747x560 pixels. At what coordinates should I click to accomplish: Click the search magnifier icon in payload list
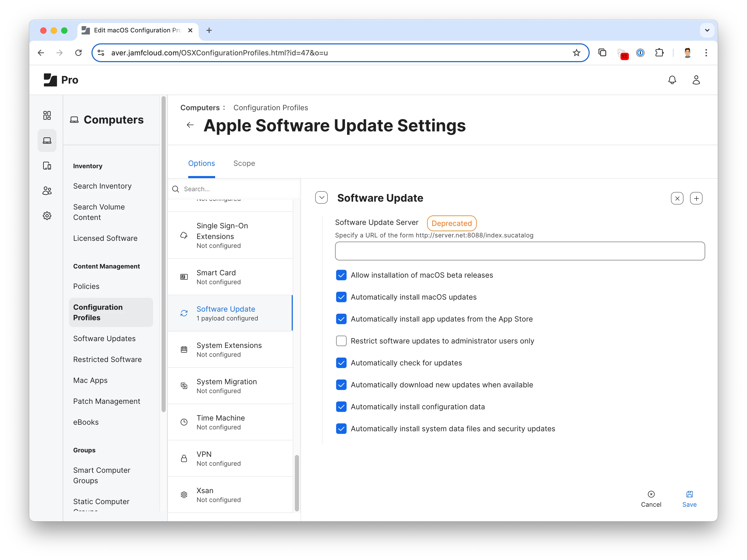point(176,189)
